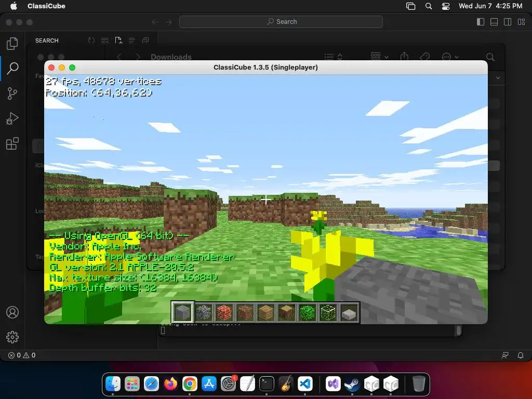Click the terminal panel scrollbar behind the game
Image resolution: width=532 pixels, height=399 pixels.
(x=458, y=330)
